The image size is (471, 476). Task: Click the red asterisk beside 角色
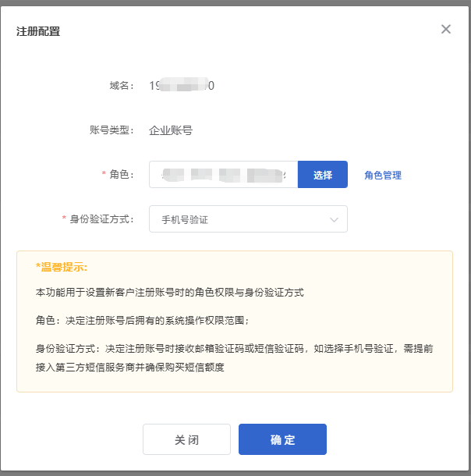[x=104, y=175]
